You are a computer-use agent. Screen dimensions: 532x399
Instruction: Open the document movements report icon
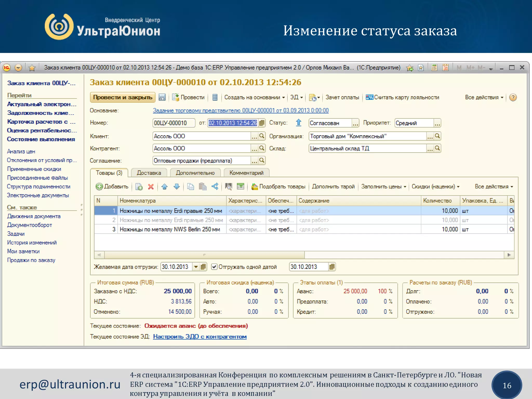click(215, 97)
